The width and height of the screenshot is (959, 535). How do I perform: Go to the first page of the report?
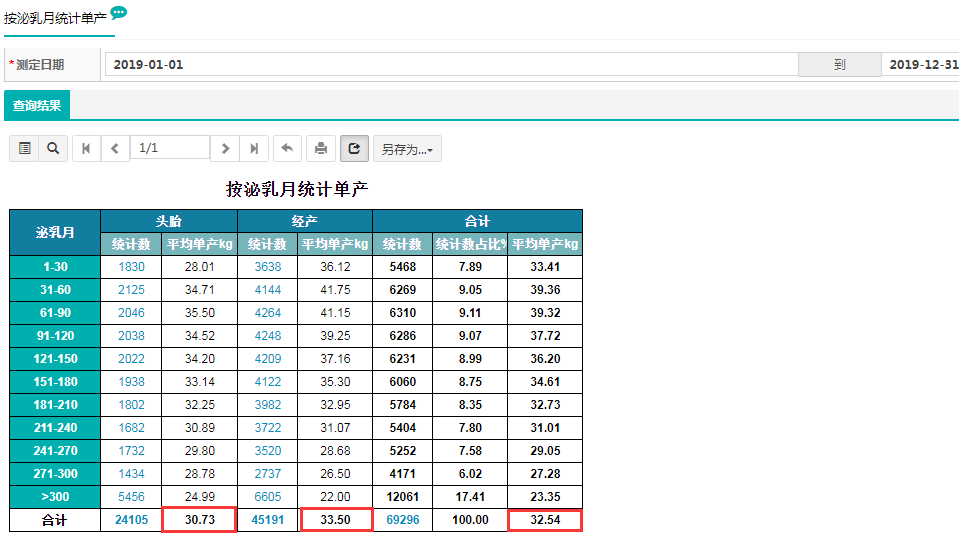(x=86, y=149)
